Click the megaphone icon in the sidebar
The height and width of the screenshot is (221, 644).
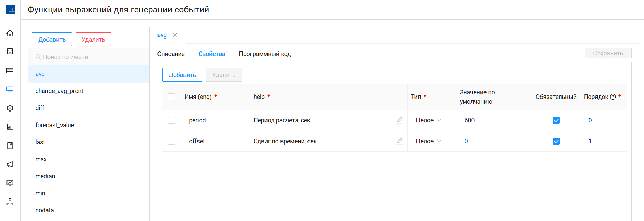(10, 164)
